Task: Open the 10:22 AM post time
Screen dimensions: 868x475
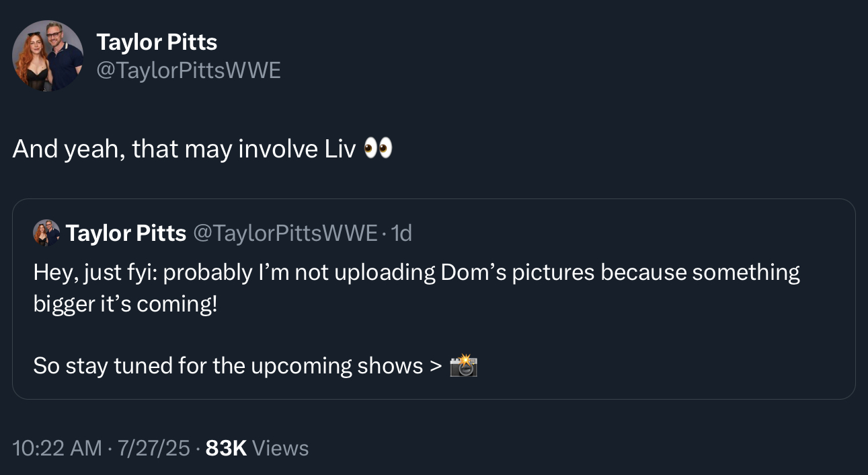Action: [x=57, y=448]
